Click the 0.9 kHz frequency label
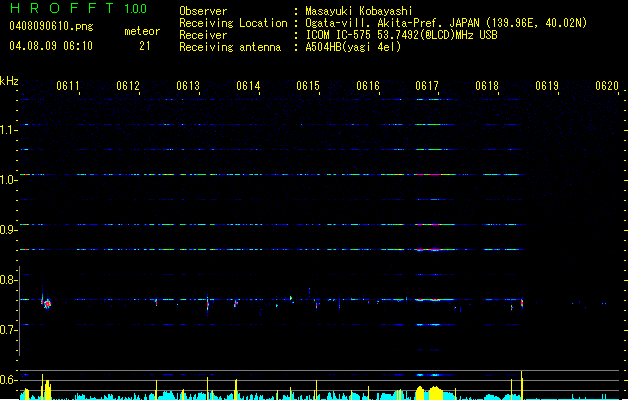The image size is (629, 400). (x=8, y=230)
